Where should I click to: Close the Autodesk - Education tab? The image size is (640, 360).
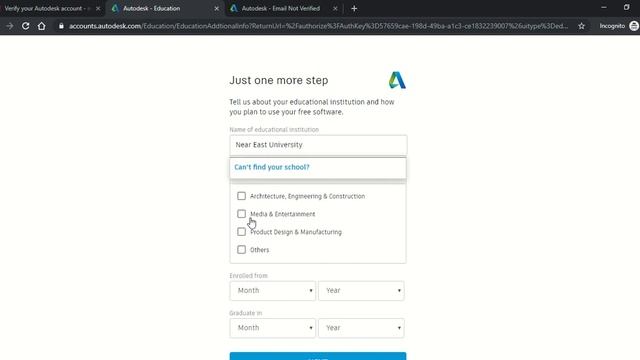[216, 8]
